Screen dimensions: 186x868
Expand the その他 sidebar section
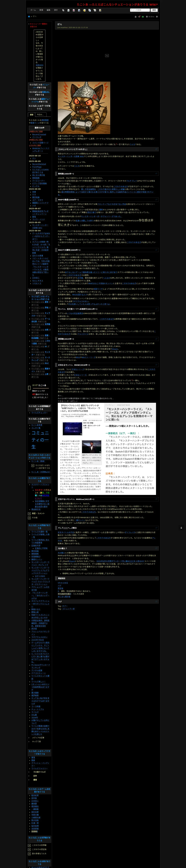29,518
